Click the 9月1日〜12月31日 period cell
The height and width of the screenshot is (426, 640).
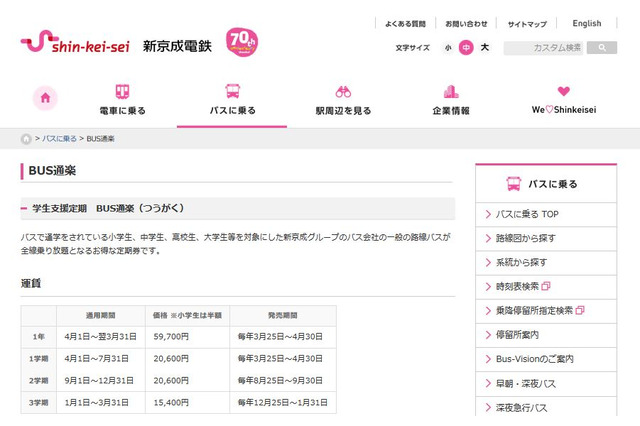(x=99, y=381)
